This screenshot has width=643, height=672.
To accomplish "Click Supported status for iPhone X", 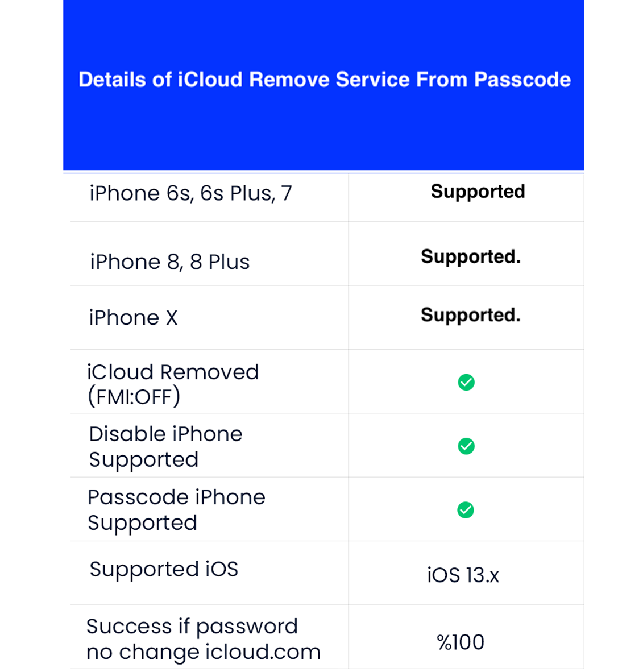I will coord(471,315).
